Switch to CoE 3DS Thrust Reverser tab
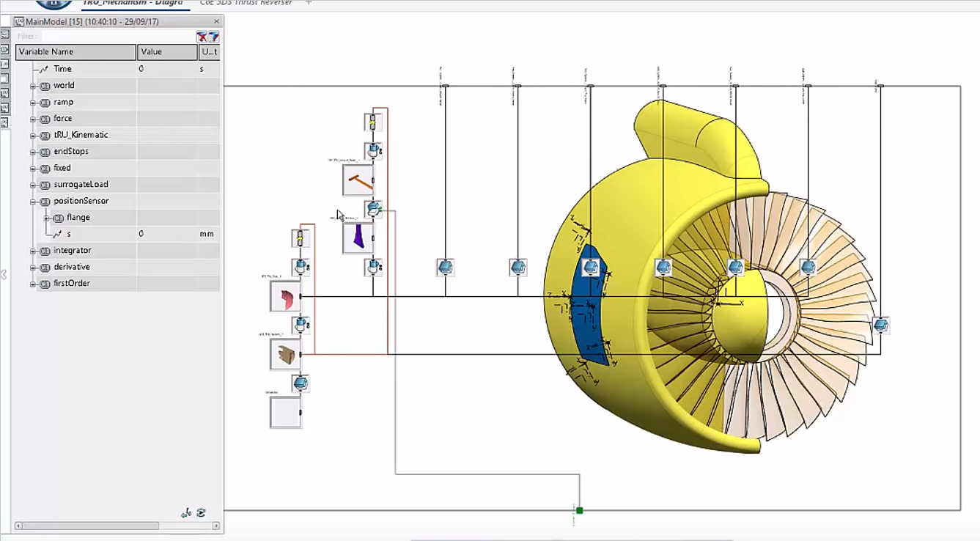 coord(246,3)
